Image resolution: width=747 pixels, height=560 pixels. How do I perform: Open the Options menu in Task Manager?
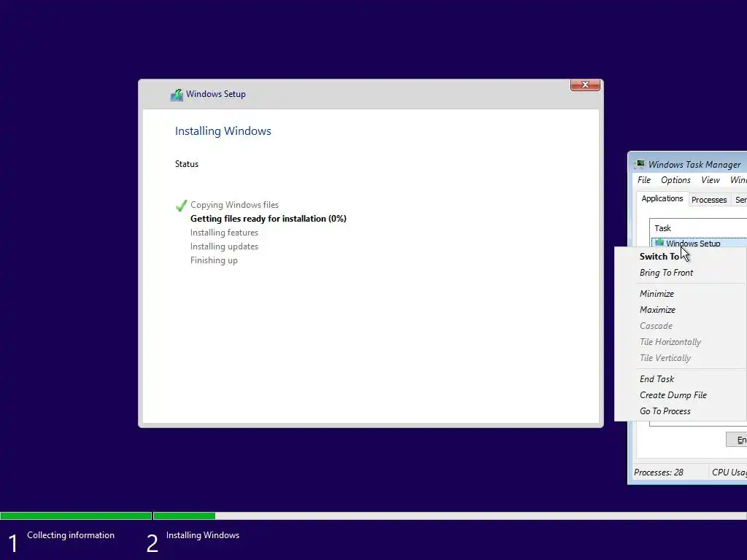click(676, 180)
